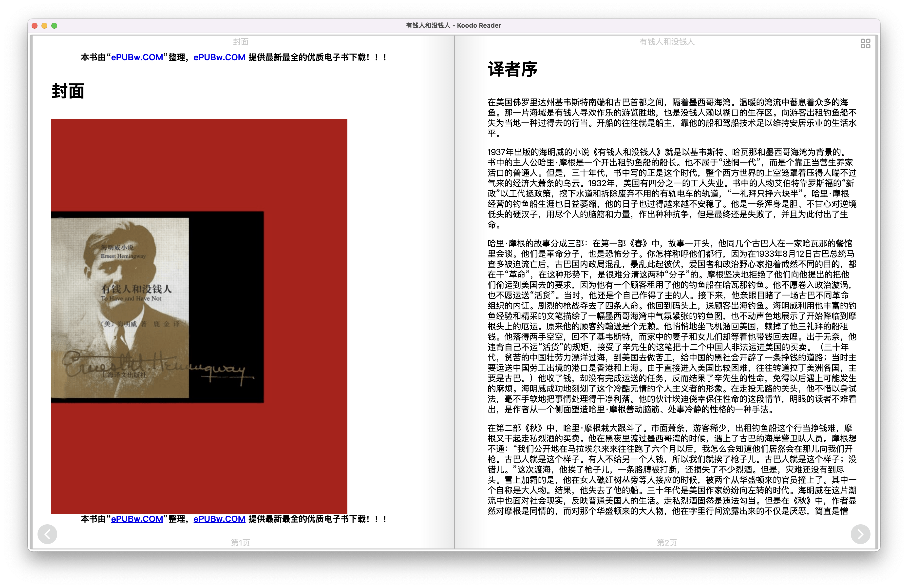Open first ePUBw.COM link in top banner
This screenshot has height=588, width=908.
[137, 57]
